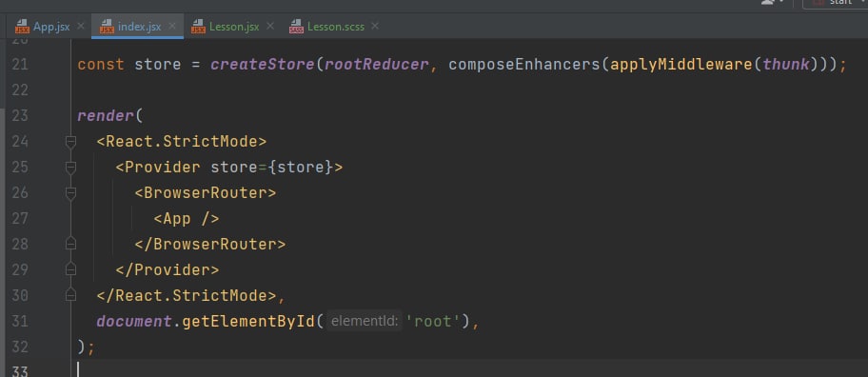Click the store={store} attribute

[x=272, y=168]
